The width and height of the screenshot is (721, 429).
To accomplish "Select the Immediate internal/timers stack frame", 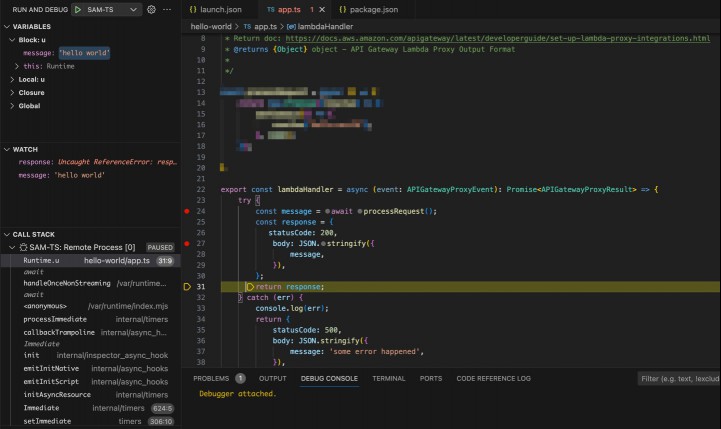I will [x=90, y=408].
